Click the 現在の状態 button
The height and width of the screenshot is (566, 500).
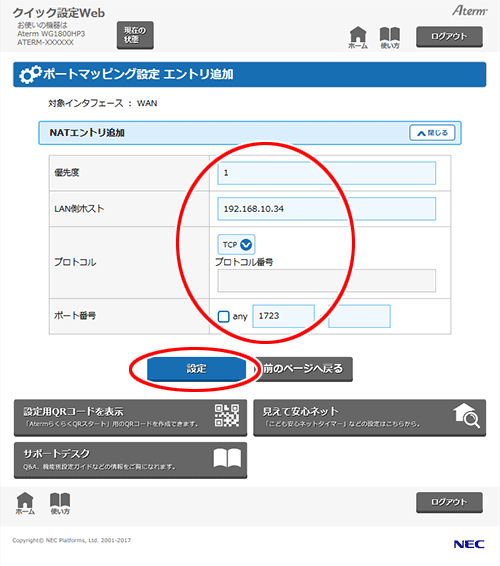point(135,35)
